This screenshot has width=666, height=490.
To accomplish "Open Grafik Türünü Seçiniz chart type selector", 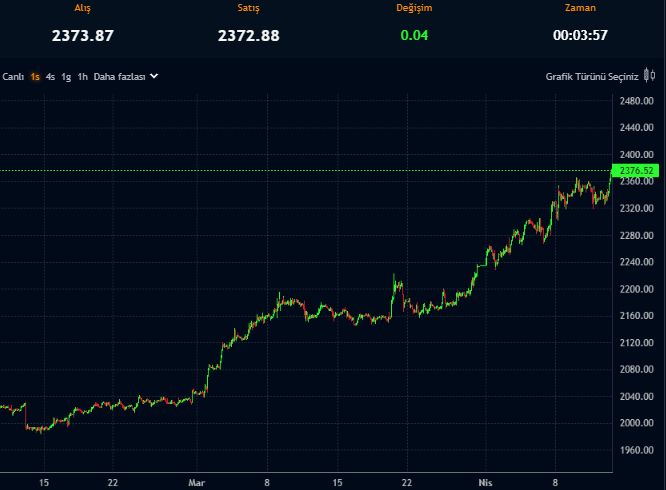I will [591, 76].
